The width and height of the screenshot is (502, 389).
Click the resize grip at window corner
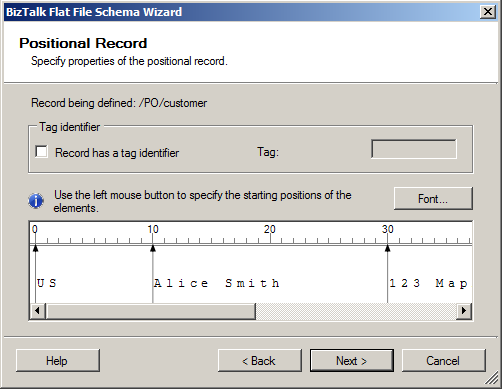491,378
